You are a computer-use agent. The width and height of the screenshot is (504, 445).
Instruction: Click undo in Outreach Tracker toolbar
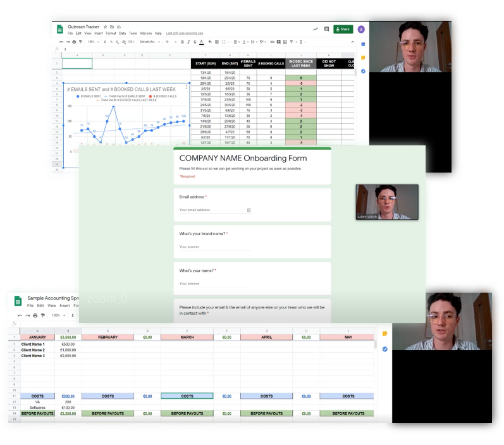tap(61, 42)
